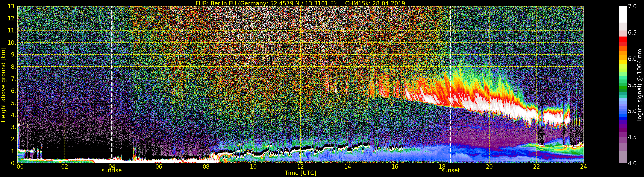Click the height axis tick "12."

[x=12, y=18]
